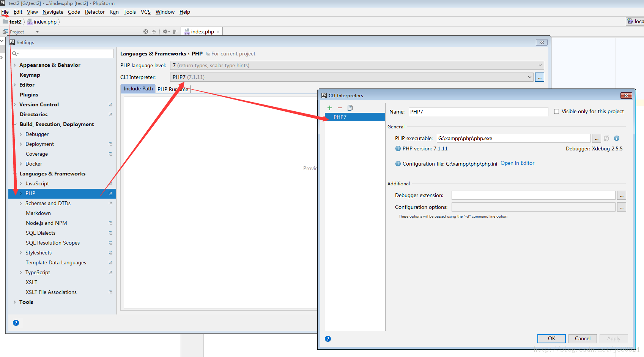Select SQL Resolution Scopes setting
The width and height of the screenshot is (644, 357).
point(53,243)
